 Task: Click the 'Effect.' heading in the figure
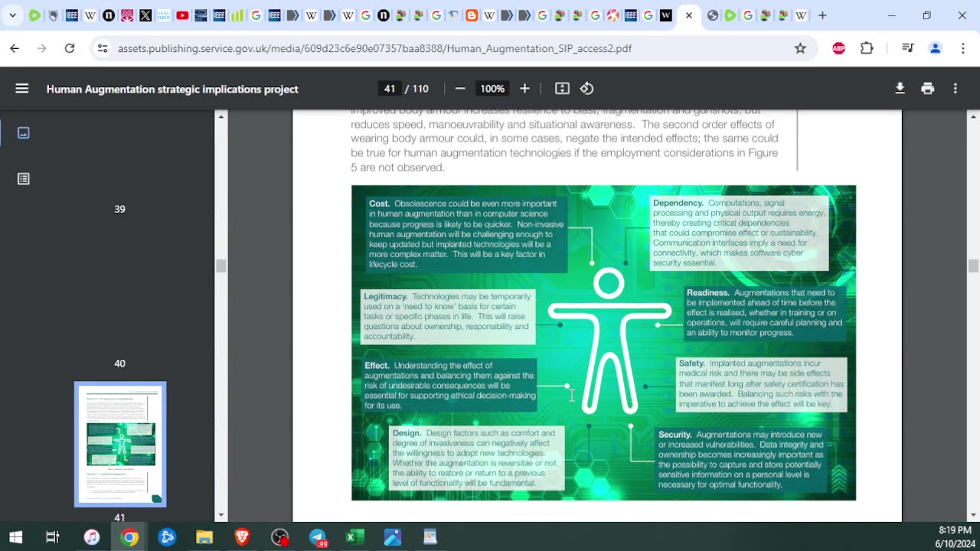pos(377,366)
